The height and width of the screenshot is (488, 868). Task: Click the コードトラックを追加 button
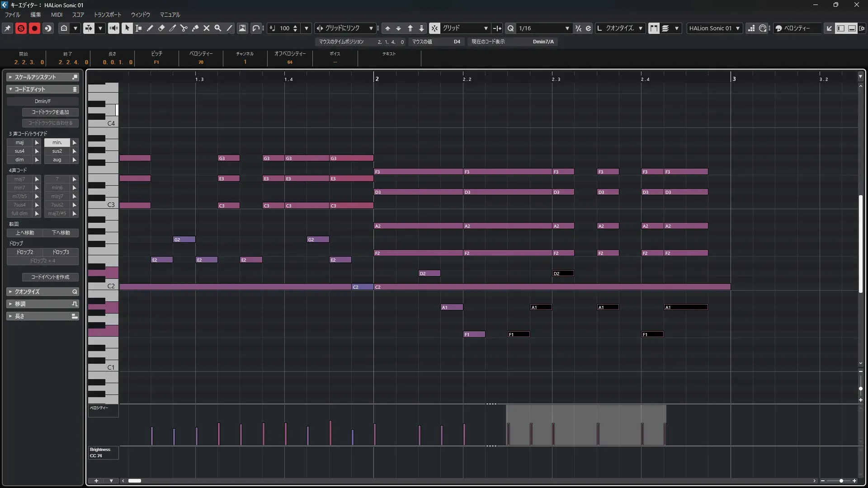(50, 112)
